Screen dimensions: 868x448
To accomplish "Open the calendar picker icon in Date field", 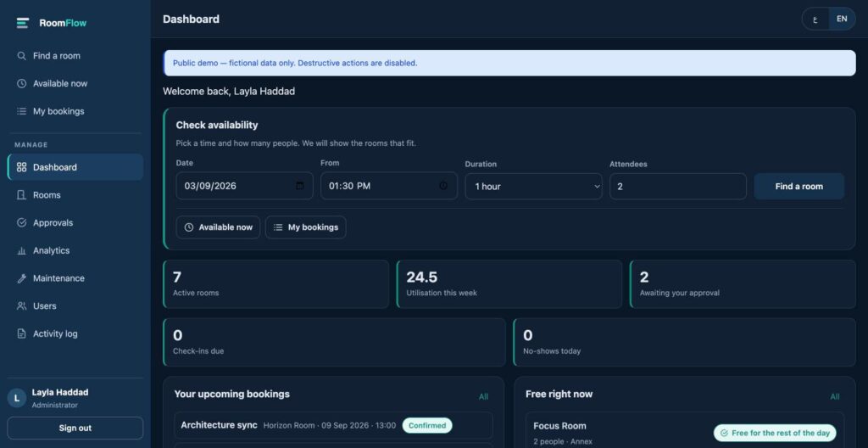I will (x=300, y=186).
